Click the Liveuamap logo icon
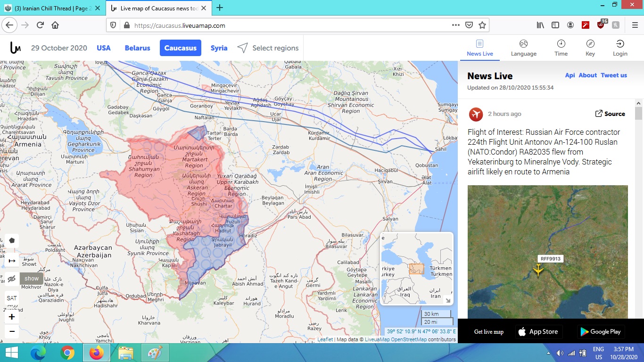Screen dimensions: 644x362 (x=16, y=48)
